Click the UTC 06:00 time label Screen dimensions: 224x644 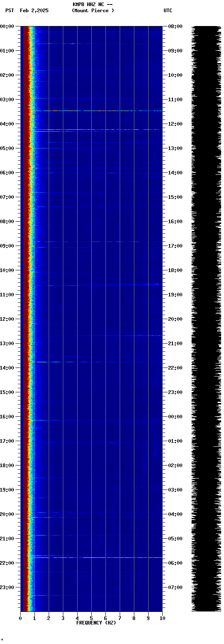[175, 563]
